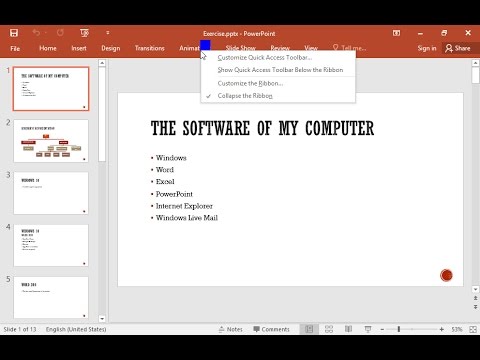The height and width of the screenshot is (360, 480).
Task: Select Normal view icon in status bar
Action: 309,329
